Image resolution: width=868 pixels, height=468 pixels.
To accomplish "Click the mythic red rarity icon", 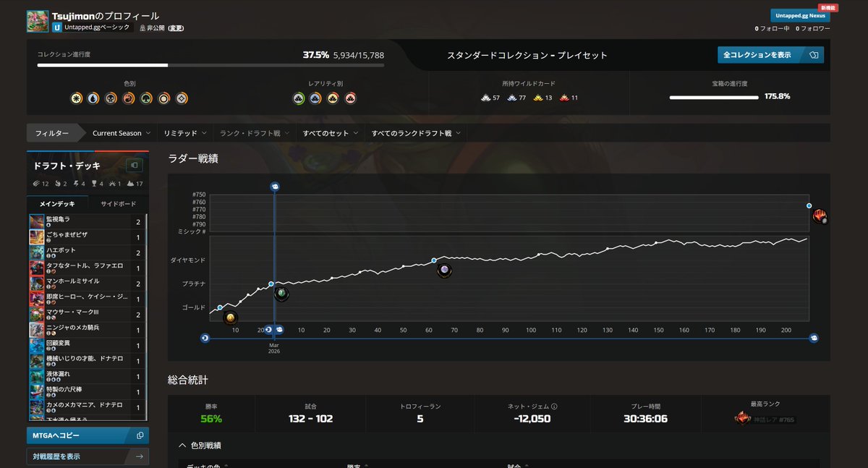I will click(351, 98).
